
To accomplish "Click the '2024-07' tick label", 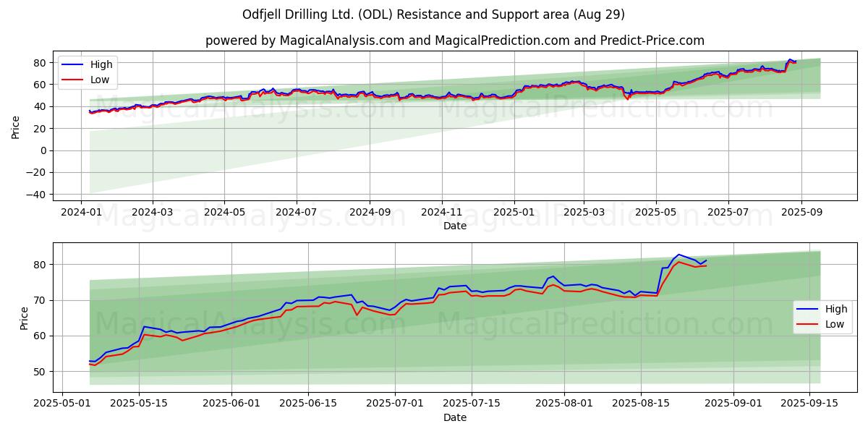I will coord(296,213).
